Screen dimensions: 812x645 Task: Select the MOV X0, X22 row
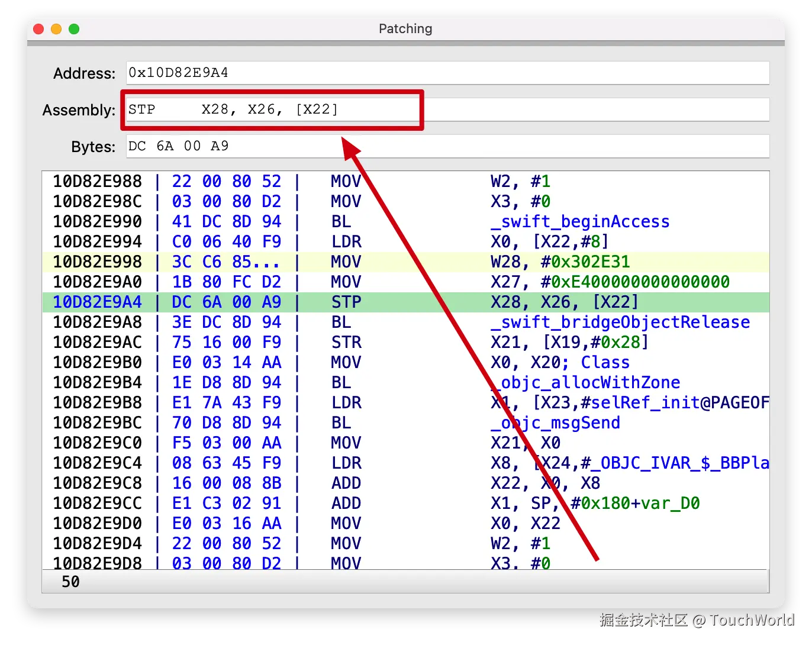click(x=405, y=523)
